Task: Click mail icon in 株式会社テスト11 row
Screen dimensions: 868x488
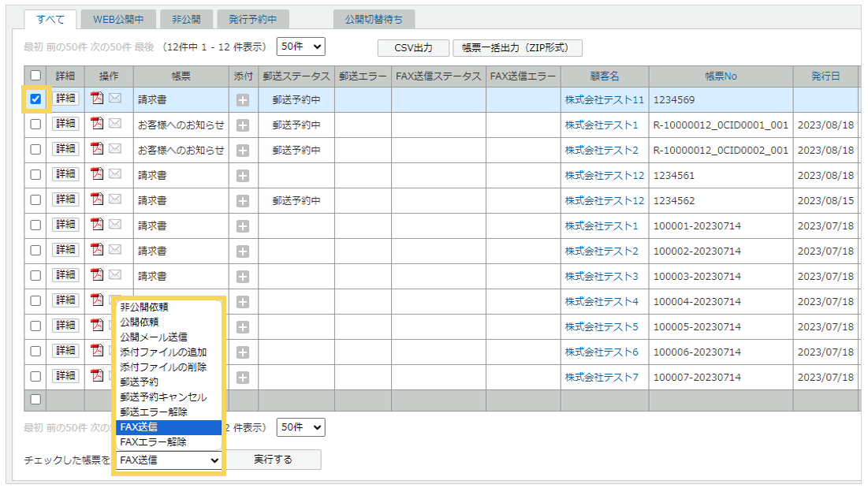Action: pyautogui.click(x=115, y=99)
